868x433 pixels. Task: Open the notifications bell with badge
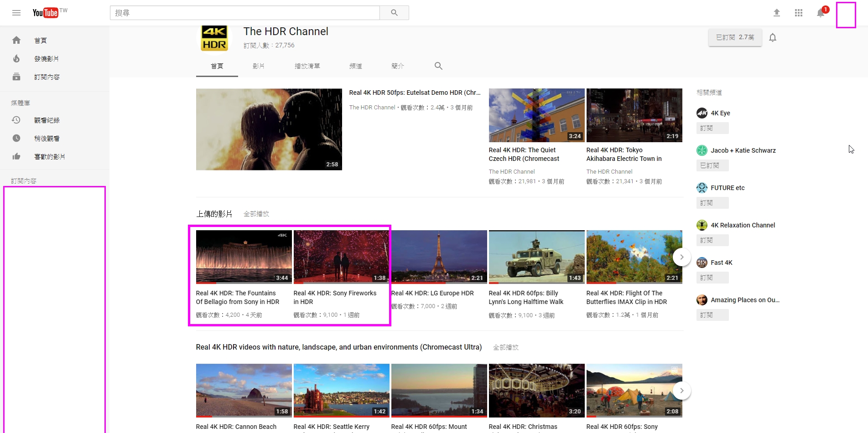(x=821, y=12)
